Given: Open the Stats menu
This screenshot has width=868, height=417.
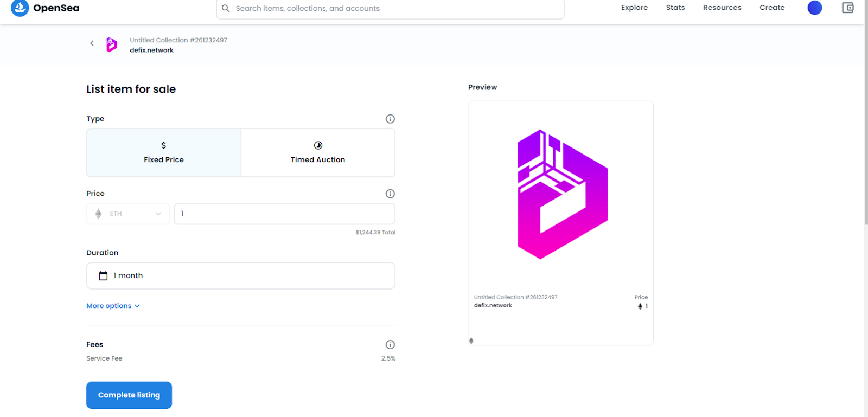Looking at the screenshot, I should click(x=675, y=8).
